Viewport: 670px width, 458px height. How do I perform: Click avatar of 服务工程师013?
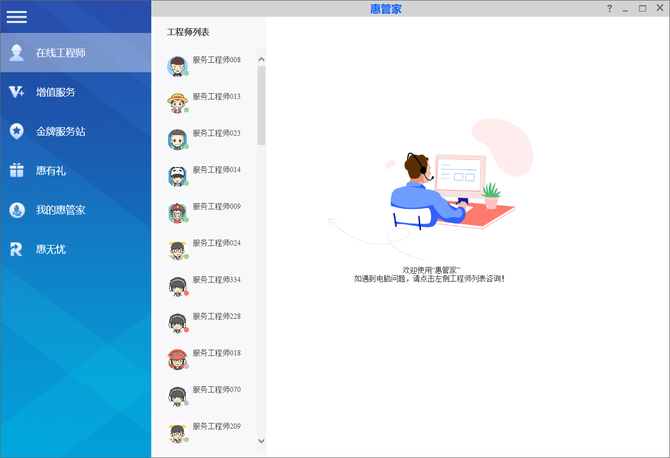[177, 103]
